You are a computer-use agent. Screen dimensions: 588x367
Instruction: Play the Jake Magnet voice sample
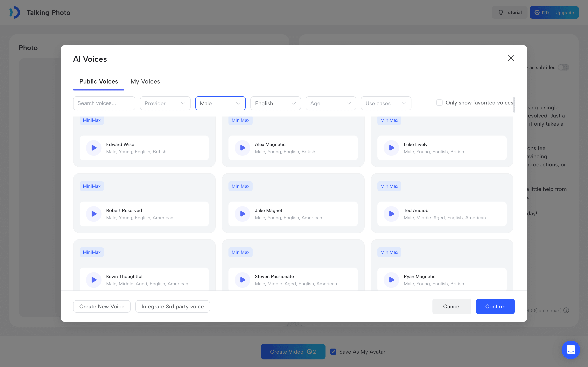pyautogui.click(x=242, y=214)
